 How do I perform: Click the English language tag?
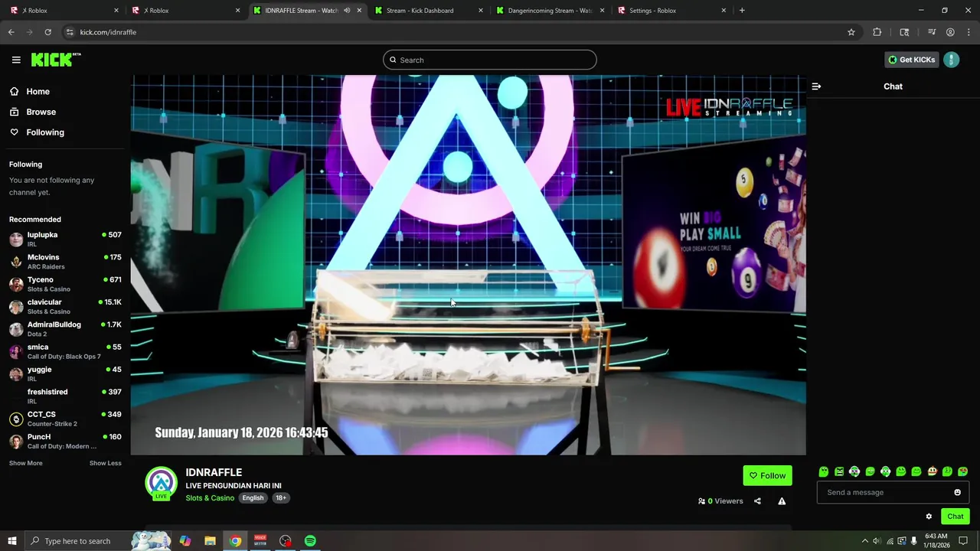[x=253, y=498]
